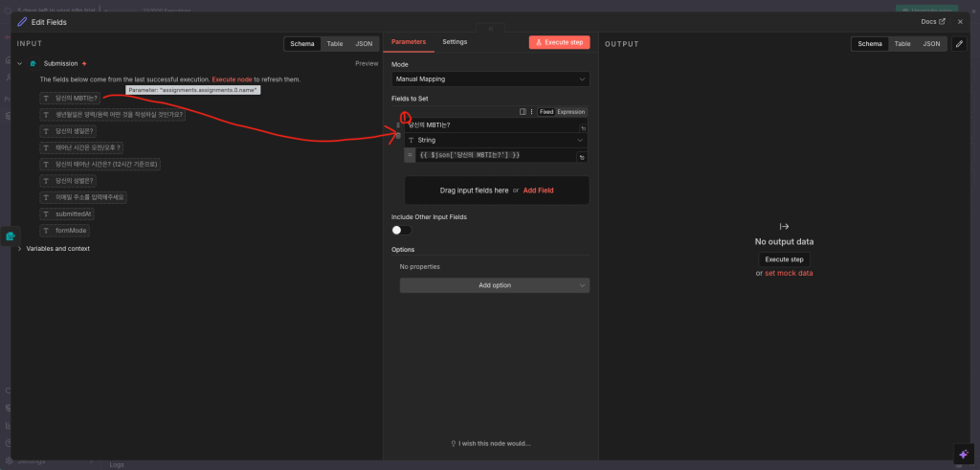Screen dimensions: 980x470
Task: Click the AI sparkle assistant icon
Action: [964, 454]
